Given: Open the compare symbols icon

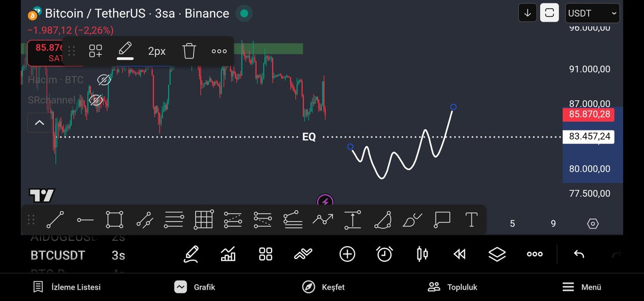Looking at the screenshot, I should click(x=303, y=254).
